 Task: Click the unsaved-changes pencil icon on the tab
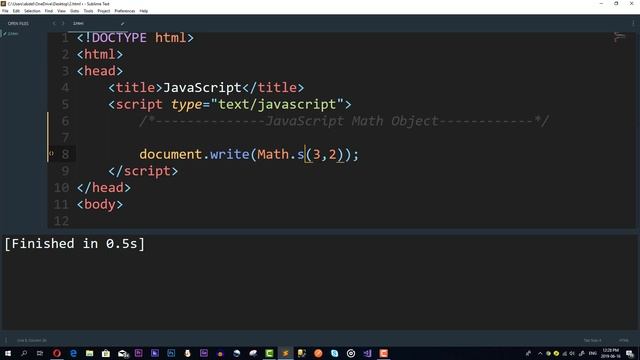[x=122, y=24]
